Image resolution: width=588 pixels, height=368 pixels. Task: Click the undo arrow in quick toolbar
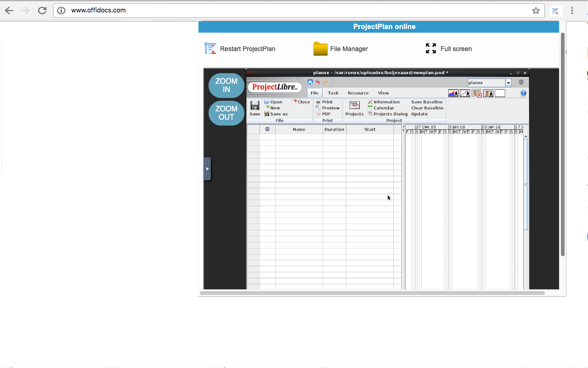click(317, 82)
